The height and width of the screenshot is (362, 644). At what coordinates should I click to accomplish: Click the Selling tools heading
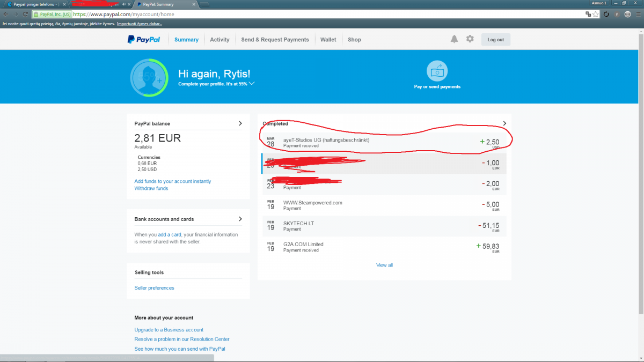coord(149,272)
